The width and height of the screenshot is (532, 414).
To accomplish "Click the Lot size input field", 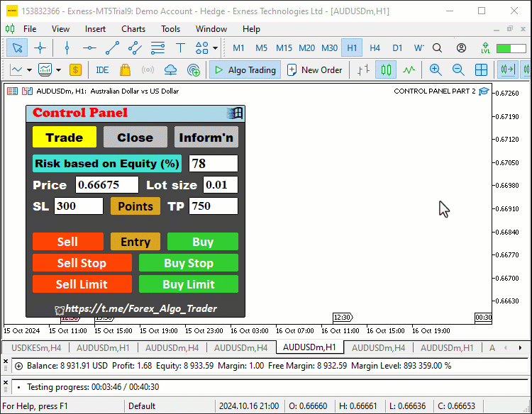I will tap(221, 185).
